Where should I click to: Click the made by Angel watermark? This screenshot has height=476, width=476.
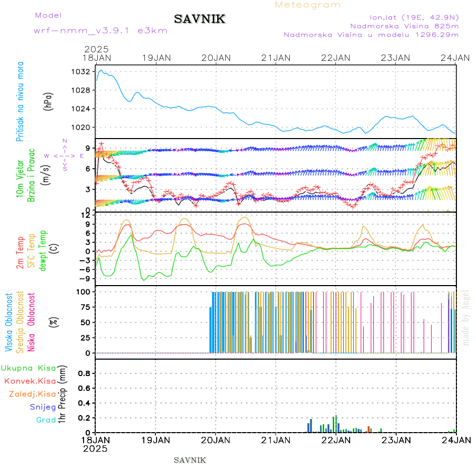pyautogui.click(x=466, y=317)
